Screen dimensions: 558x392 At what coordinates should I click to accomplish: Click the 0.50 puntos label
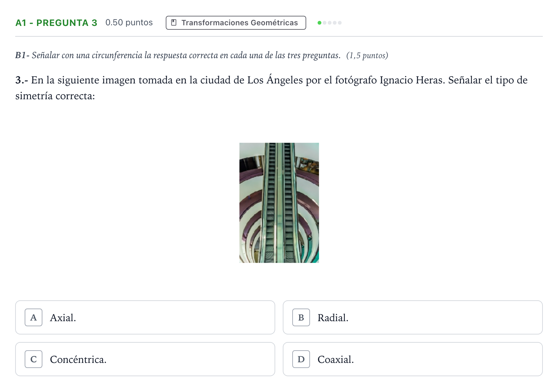[129, 22]
